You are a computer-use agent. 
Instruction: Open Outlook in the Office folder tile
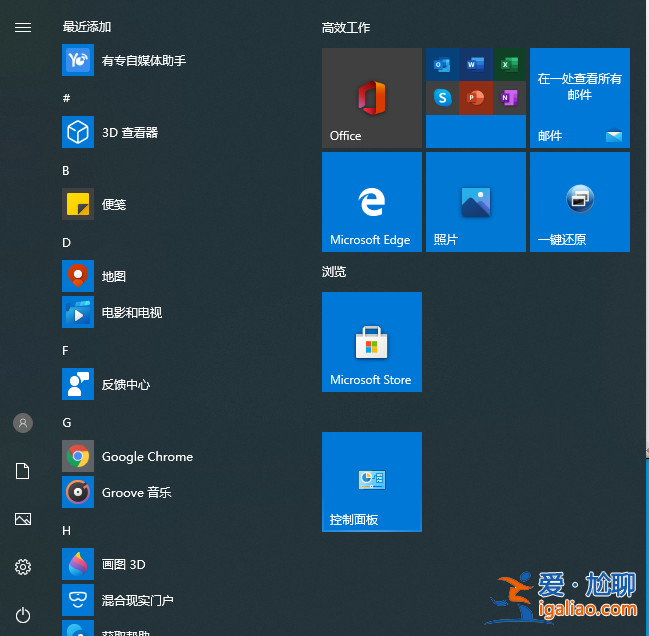442,65
